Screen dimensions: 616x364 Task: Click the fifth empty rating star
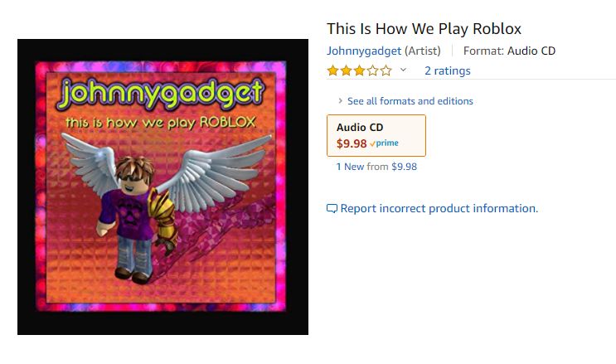click(386, 70)
